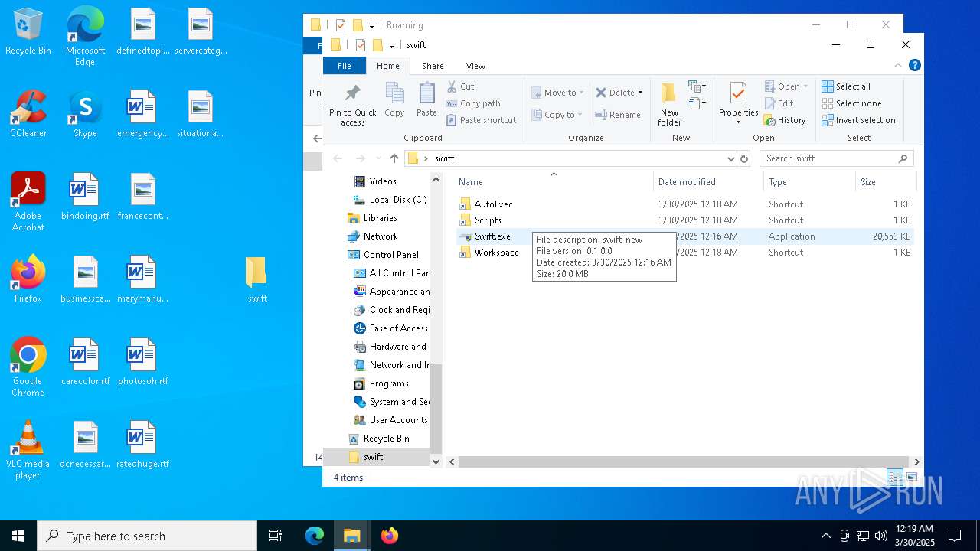
Task: Select AutoExec shortcut row
Action: pyautogui.click(x=684, y=204)
